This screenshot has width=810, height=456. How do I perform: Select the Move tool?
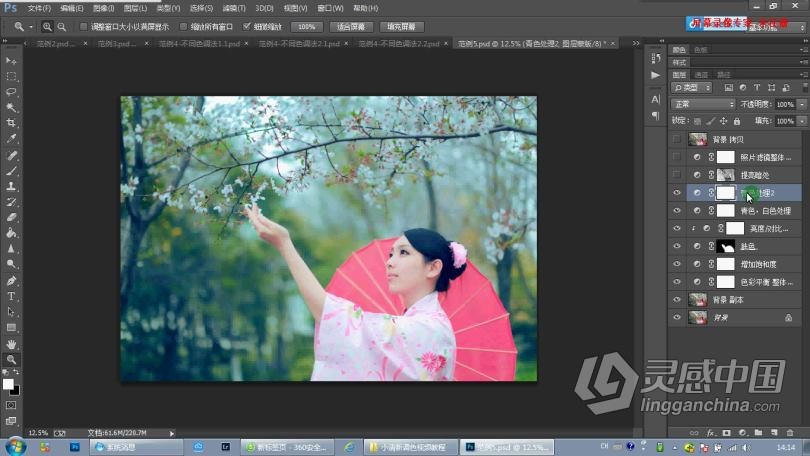point(11,61)
